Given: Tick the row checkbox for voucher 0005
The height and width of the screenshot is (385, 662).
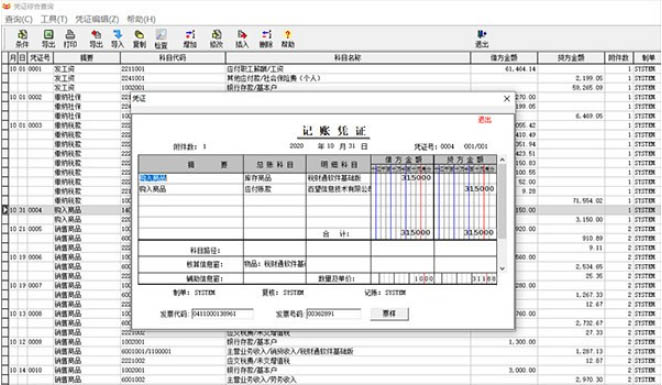Looking at the screenshot, I should (x=5, y=229).
